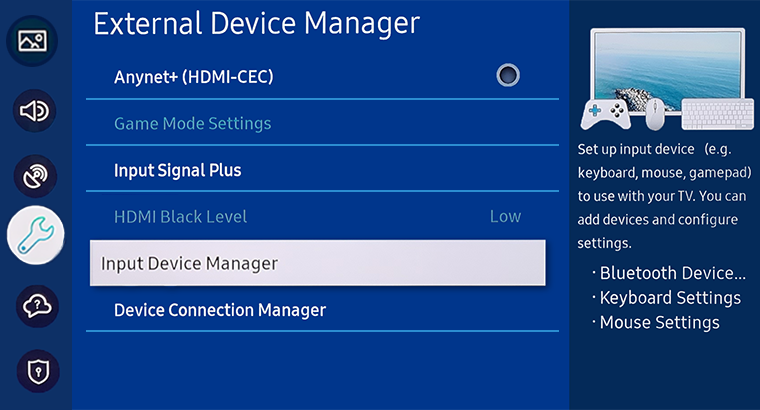Change the HDMI Black Level 'Low' value
Image resolution: width=760 pixels, height=410 pixels.
[505, 216]
